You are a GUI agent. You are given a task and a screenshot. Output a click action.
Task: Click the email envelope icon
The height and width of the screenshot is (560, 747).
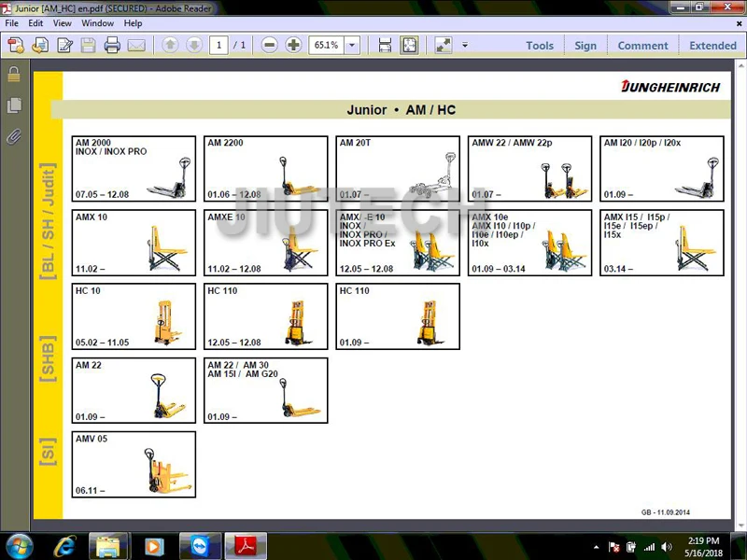pos(136,45)
